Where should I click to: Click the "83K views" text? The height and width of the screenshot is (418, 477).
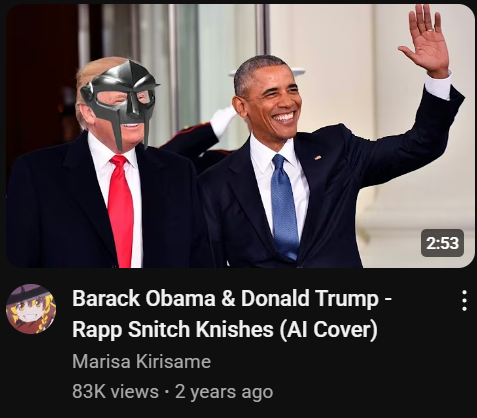[115, 391]
